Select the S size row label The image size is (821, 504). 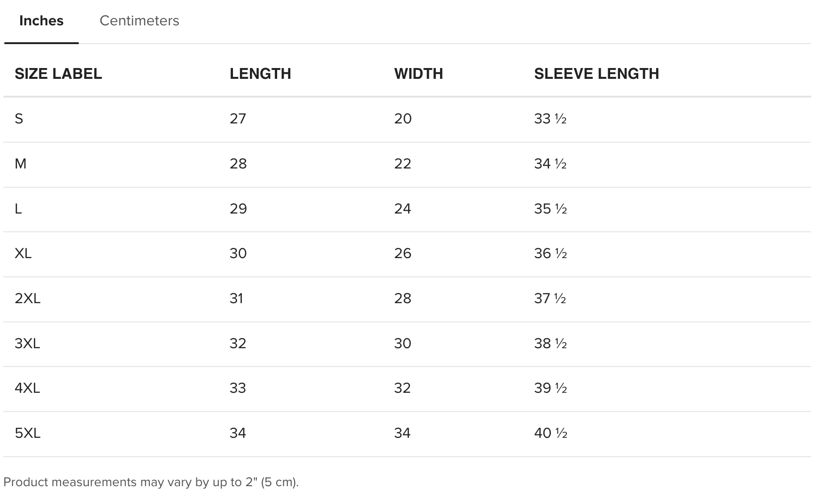click(x=19, y=119)
